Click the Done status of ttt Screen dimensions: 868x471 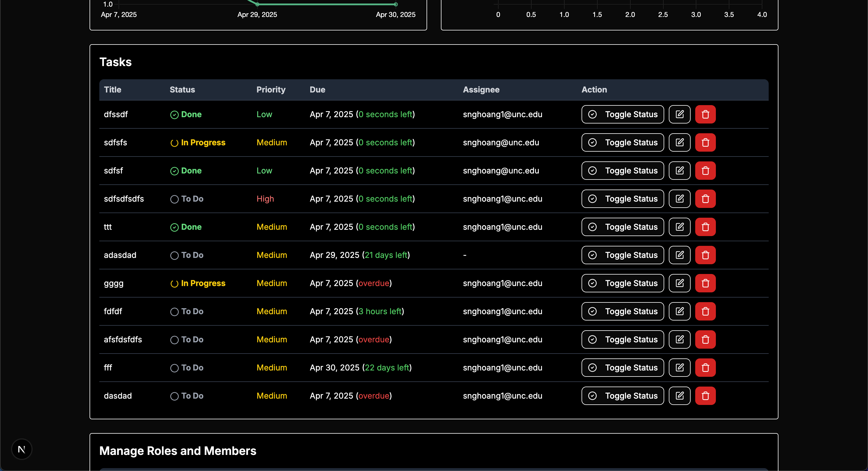(186, 227)
